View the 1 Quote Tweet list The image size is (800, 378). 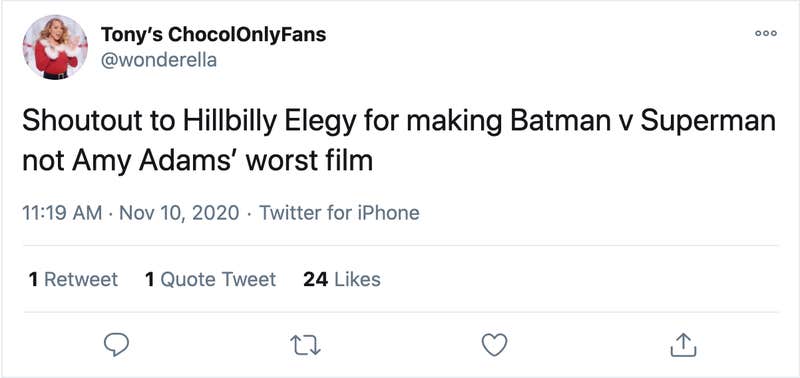(210, 280)
